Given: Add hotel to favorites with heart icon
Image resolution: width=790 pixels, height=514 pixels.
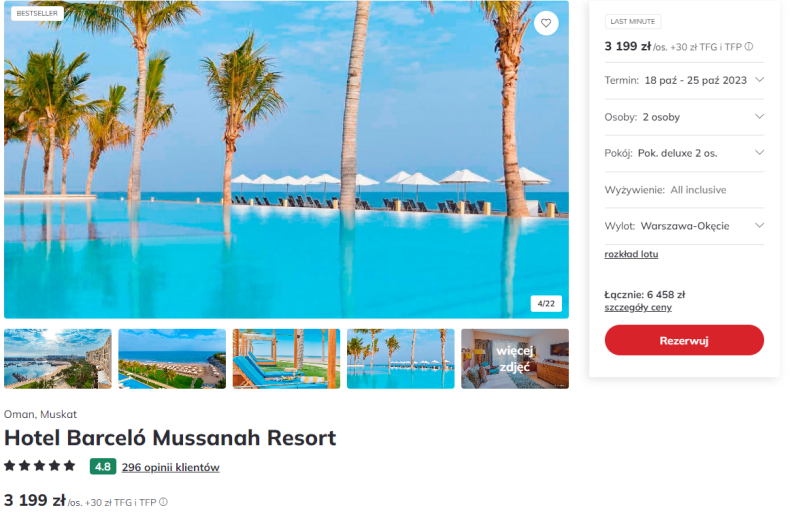Looking at the screenshot, I should tap(546, 23).
